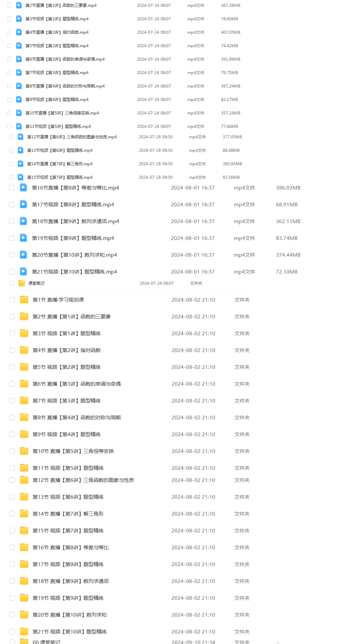The width and height of the screenshot is (339, 644).
Task: Open file 第12节直播 三角函数的图象与性质.mp4
Action: pos(72,137)
